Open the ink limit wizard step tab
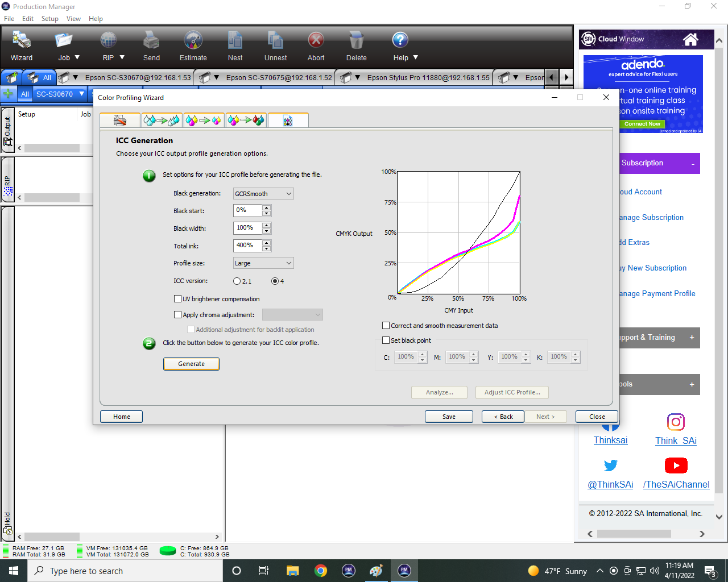728x582 pixels. (x=162, y=120)
